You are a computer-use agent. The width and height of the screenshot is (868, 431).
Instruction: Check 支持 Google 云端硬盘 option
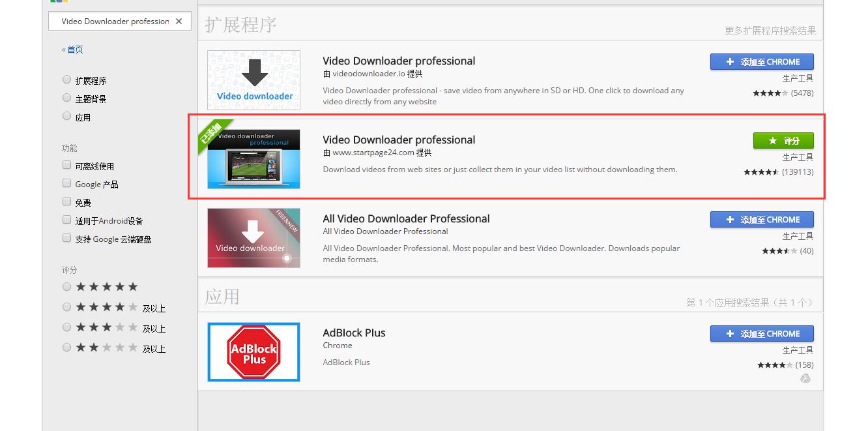tap(66, 238)
